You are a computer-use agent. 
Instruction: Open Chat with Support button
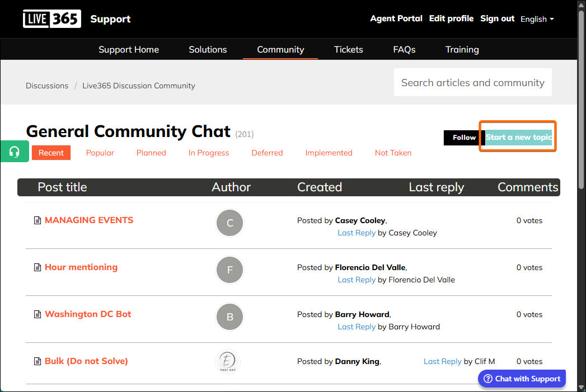click(522, 379)
